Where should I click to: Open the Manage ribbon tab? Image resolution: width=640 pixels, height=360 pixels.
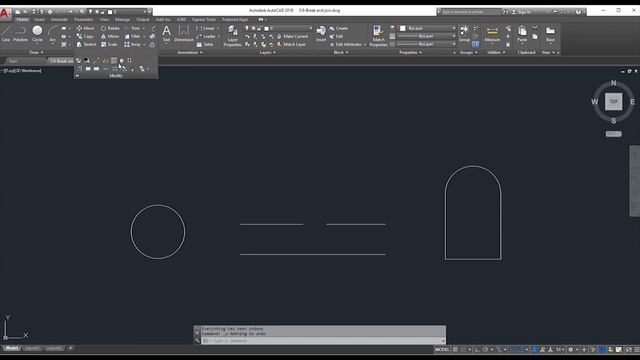122,19
